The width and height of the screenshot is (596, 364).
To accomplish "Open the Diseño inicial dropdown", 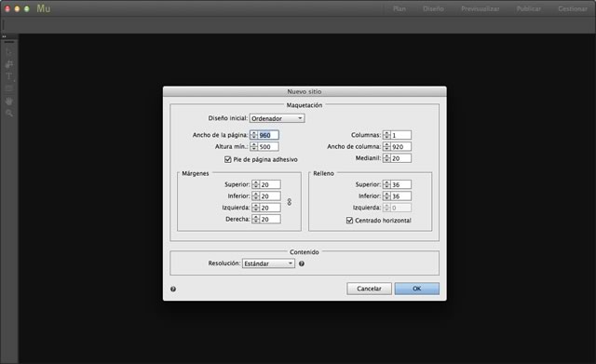I will (278, 118).
